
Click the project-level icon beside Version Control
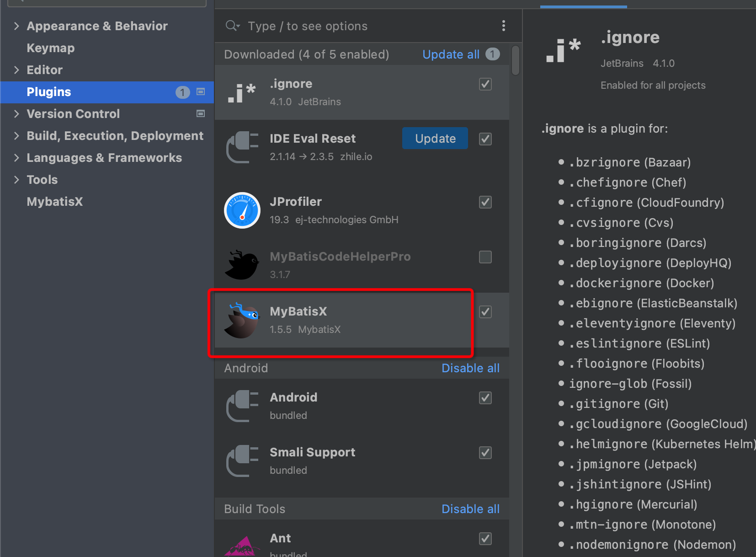click(x=200, y=113)
